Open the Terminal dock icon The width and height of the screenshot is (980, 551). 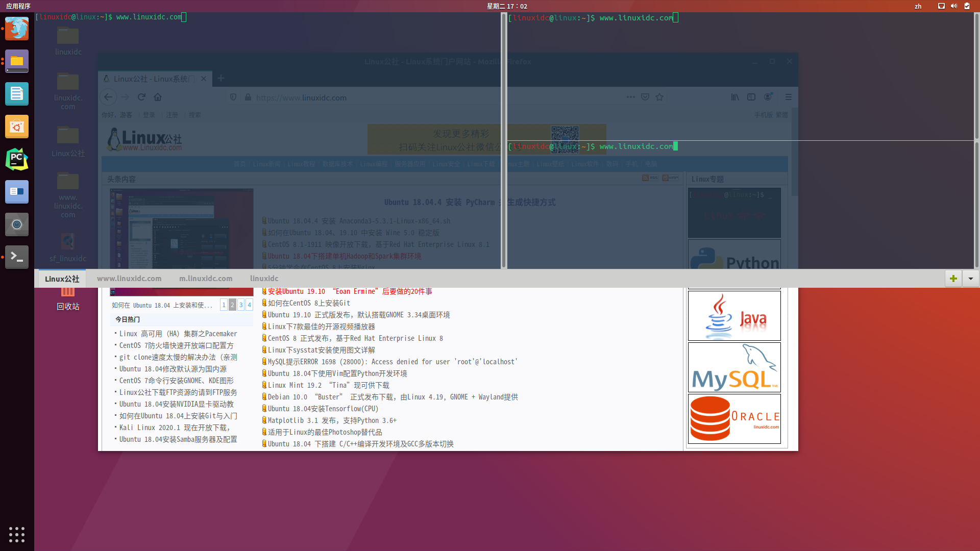[x=17, y=257]
